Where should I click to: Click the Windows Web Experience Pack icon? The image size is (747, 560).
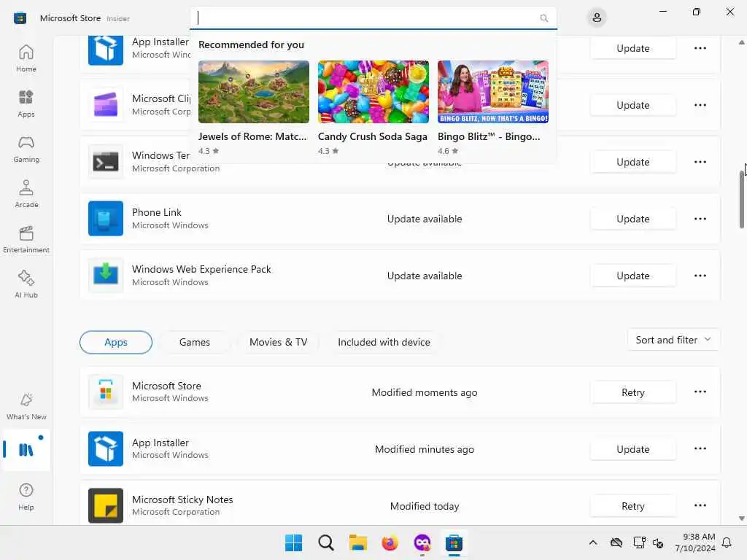(x=106, y=275)
